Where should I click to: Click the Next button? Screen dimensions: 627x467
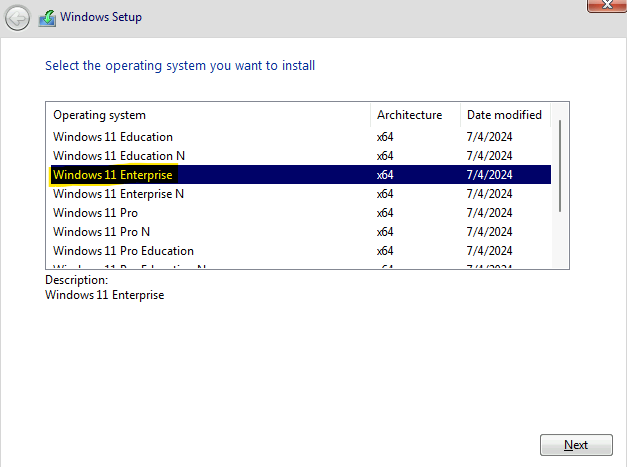pyautogui.click(x=576, y=445)
